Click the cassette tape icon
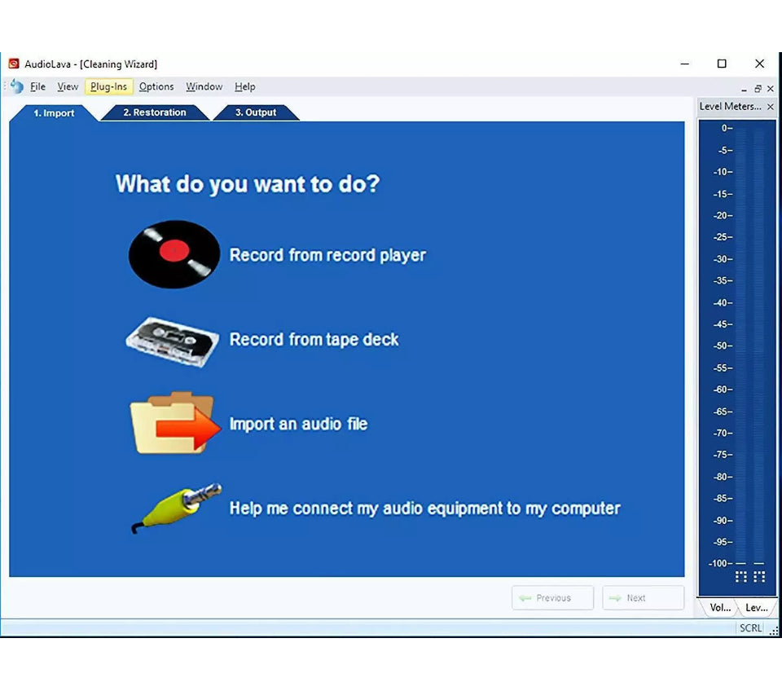 pyautogui.click(x=172, y=340)
